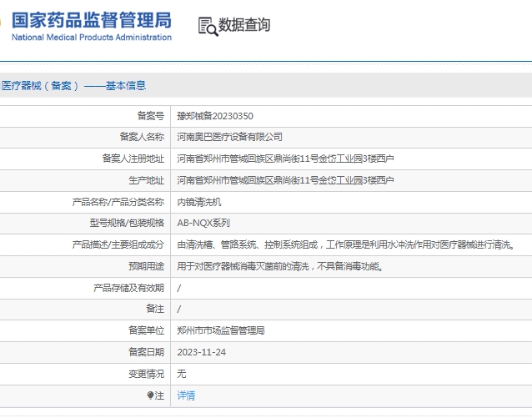Click the 型号规格/包装规格 label

coord(127,223)
